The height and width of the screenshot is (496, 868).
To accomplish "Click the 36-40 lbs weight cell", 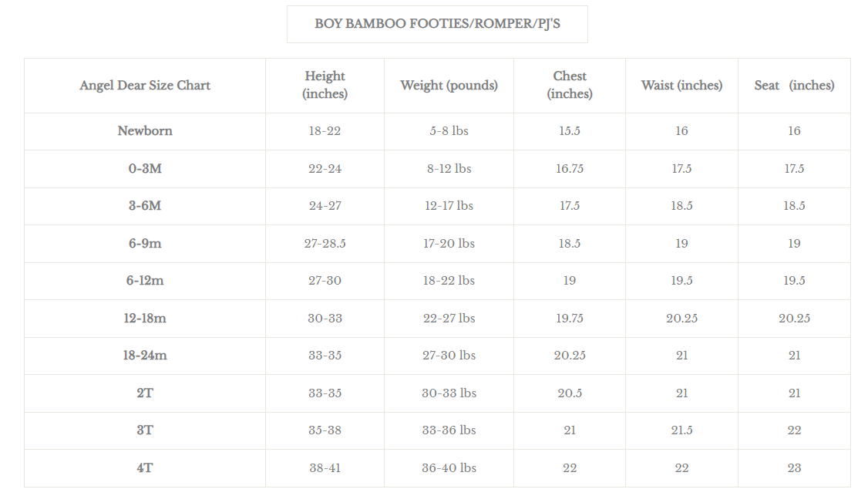I will (x=449, y=468).
